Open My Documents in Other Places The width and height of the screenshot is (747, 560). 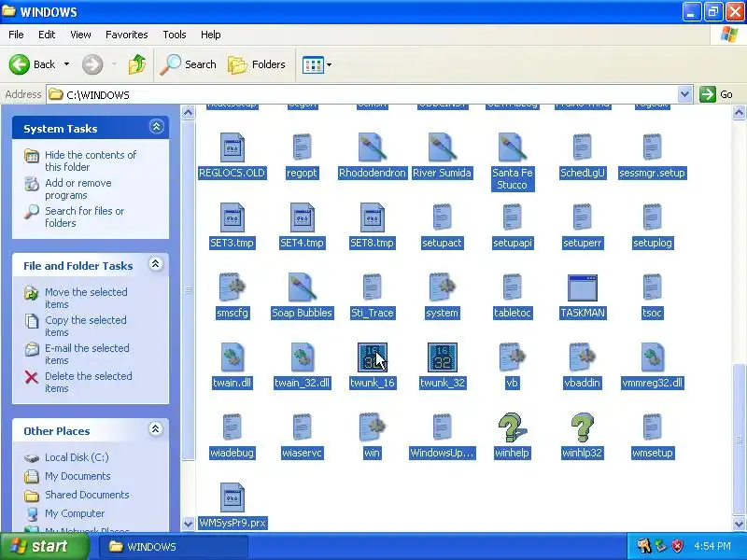tap(78, 476)
